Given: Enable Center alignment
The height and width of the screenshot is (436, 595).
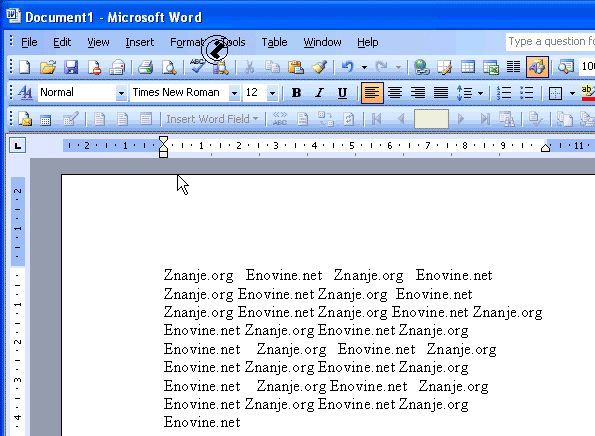Looking at the screenshot, I should pos(395,93).
